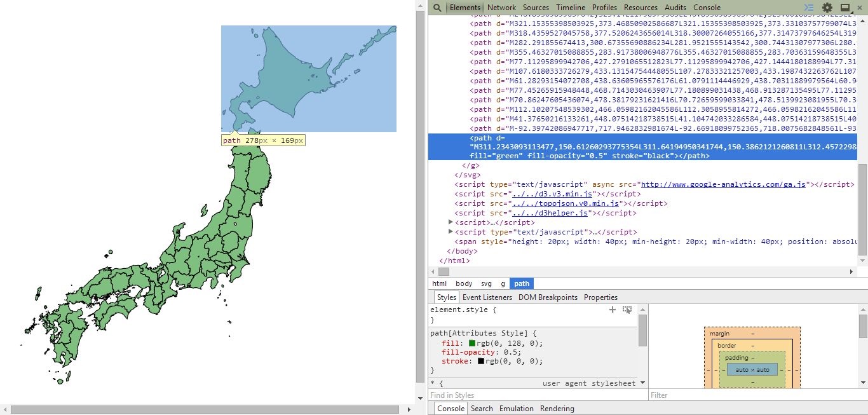
Task: Select the Styles sidebar tab
Action: (446, 297)
